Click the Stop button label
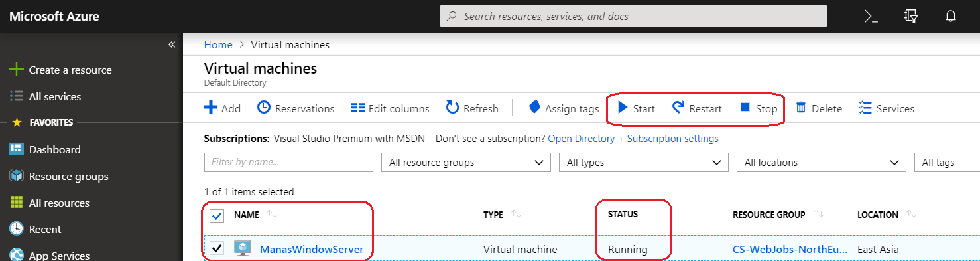980x261 pixels. point(766,108)
